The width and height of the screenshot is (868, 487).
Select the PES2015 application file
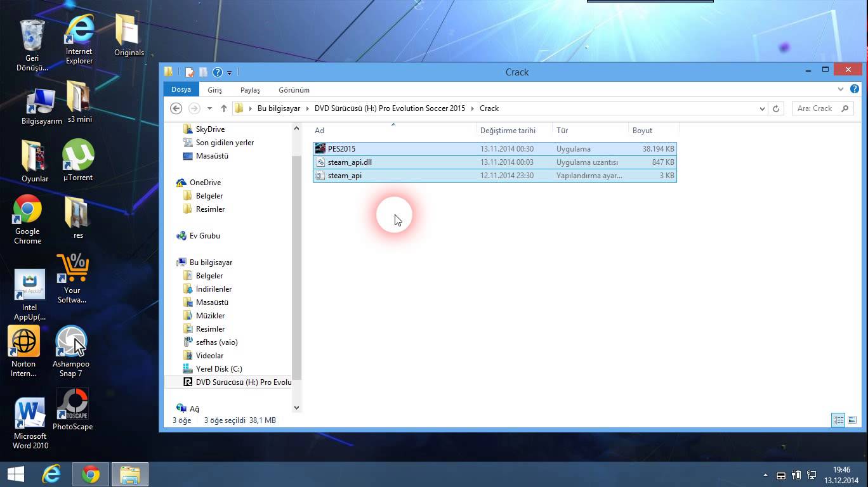tap(495, 149)
